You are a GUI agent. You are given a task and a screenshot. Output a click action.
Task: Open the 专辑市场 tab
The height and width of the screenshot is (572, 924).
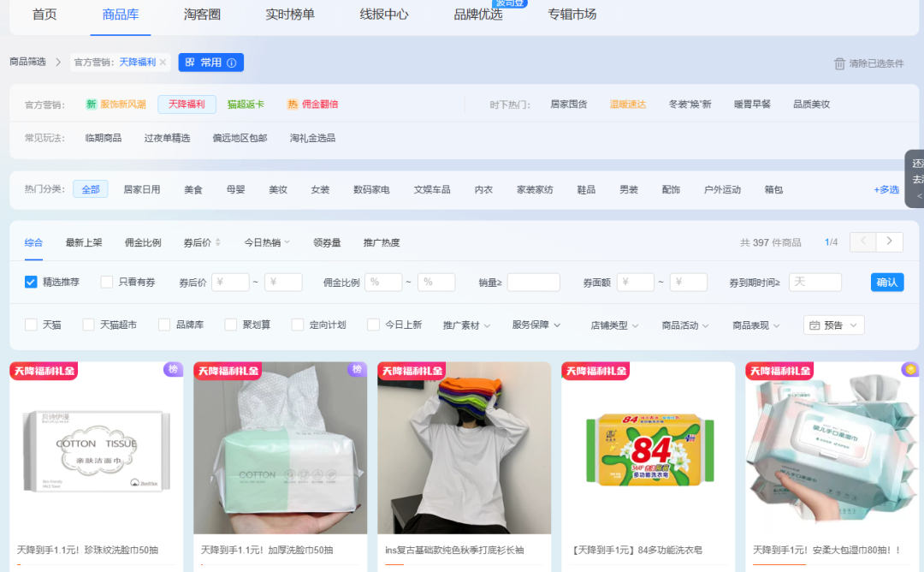pos(572,15)
